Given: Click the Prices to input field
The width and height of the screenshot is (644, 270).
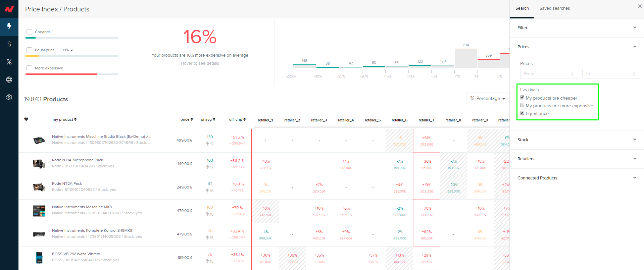Looking at the screenshot, I should [611, 74].
